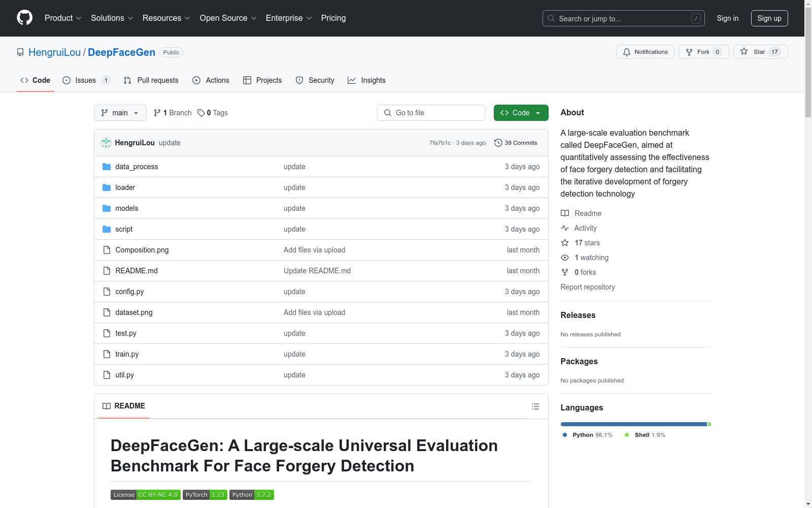
Task: Click the tag icon beside 0 Tags
Action: (x=201, y=113)
